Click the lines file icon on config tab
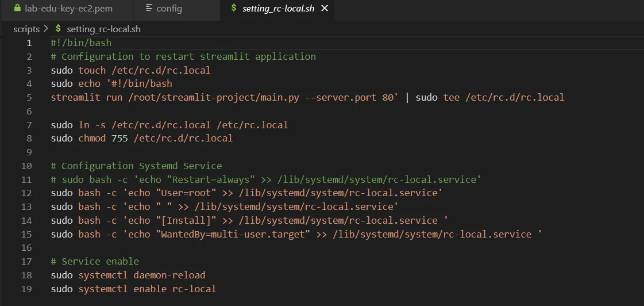 [x=149, y=8]
